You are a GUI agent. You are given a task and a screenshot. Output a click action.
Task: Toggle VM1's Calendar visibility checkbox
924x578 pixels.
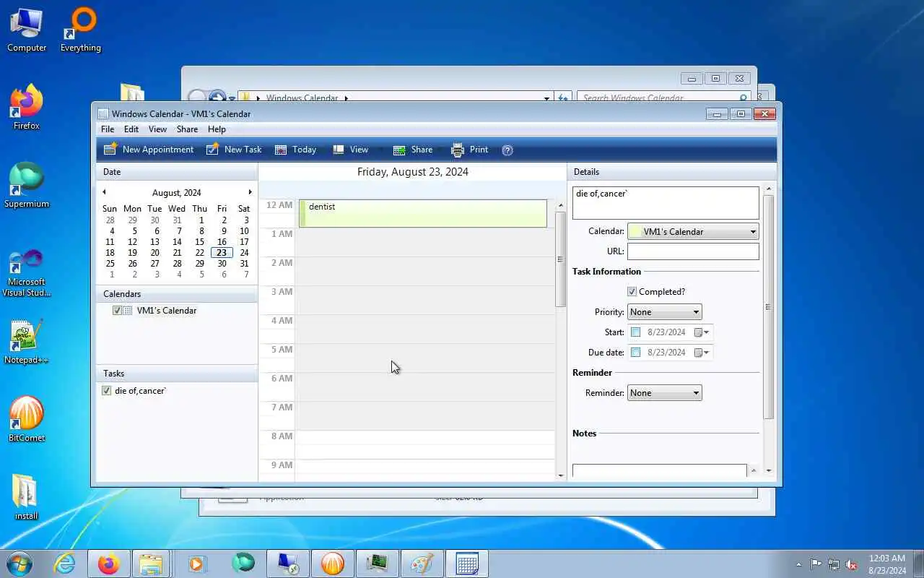tap(117, 311)
